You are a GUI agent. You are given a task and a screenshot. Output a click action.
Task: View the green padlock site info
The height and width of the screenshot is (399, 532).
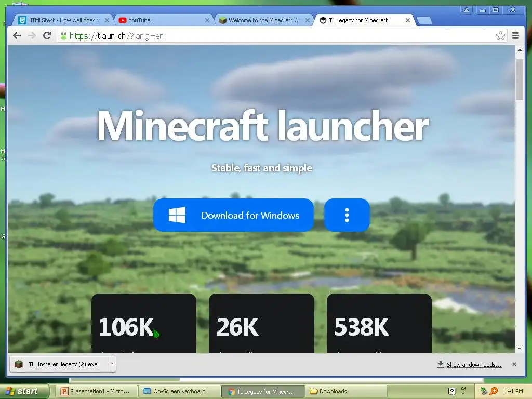[x=63, y=36]
